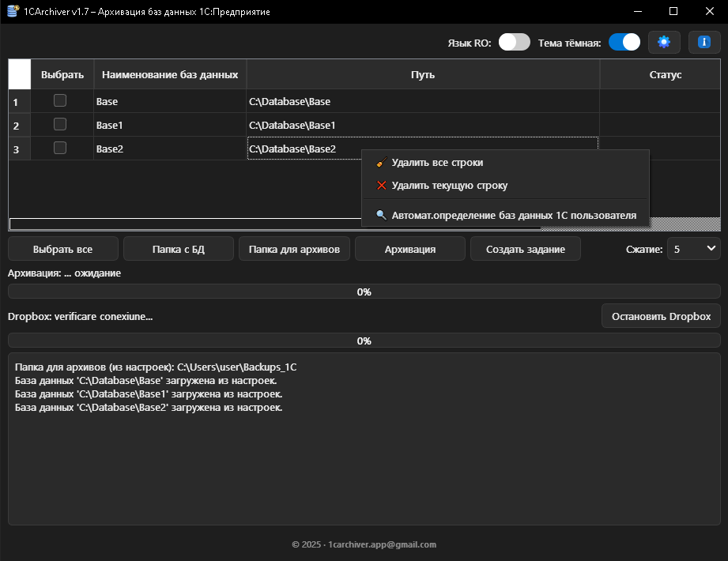The height and width of the screenshot is (561, 728).
Task: Enable the Язык RO language toggle
Action: (x=514, y=42)
